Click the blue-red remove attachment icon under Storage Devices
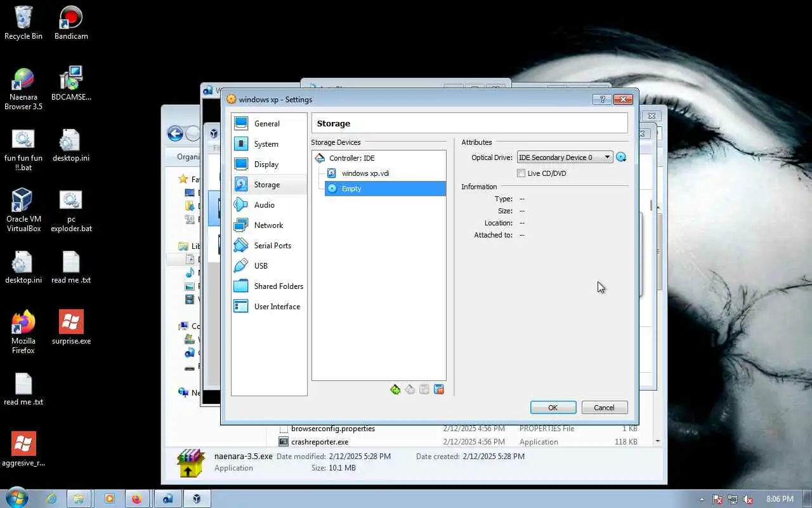812x508 pixels. coord(439,389)
